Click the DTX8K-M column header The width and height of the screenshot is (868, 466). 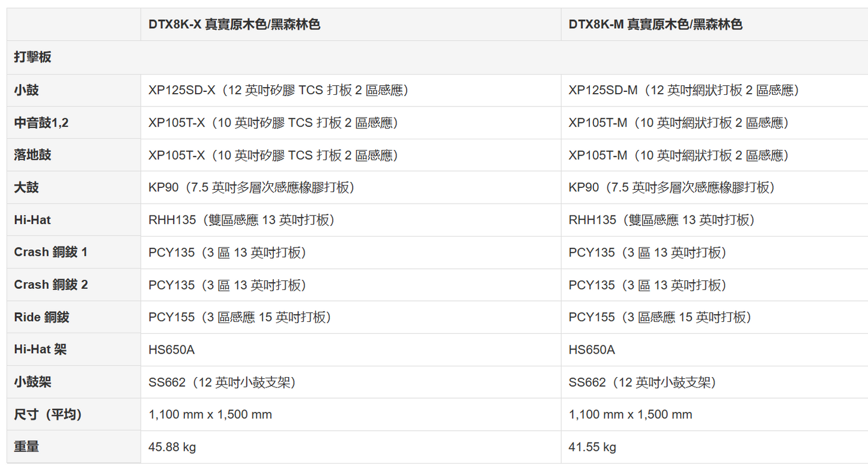click(655, 25)
